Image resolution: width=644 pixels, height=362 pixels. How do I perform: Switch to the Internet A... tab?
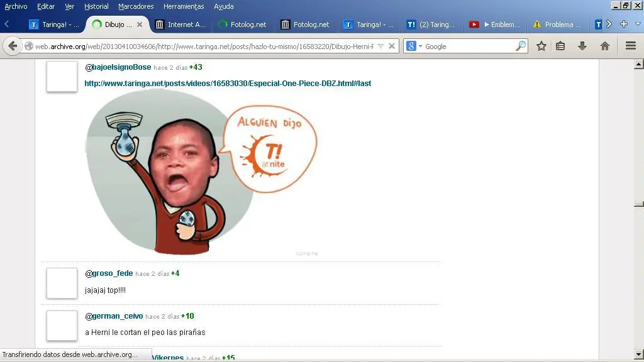click(x=180, y=25)
